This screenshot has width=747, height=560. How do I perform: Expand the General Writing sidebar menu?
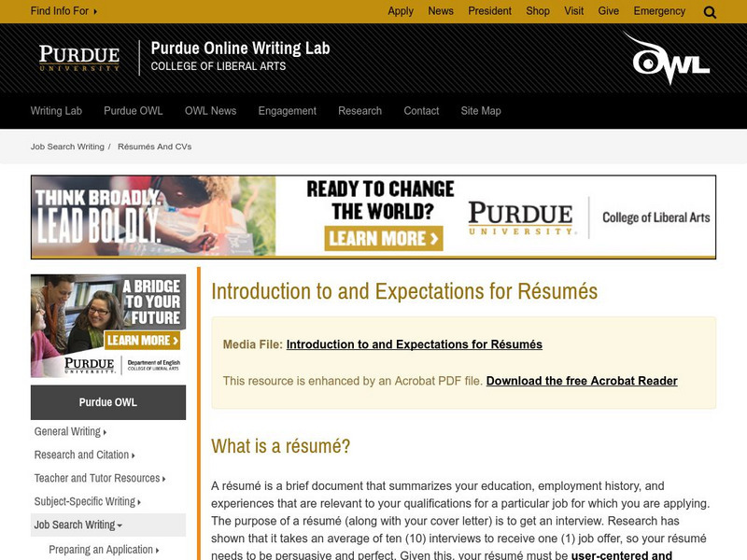tap(68, 431)
